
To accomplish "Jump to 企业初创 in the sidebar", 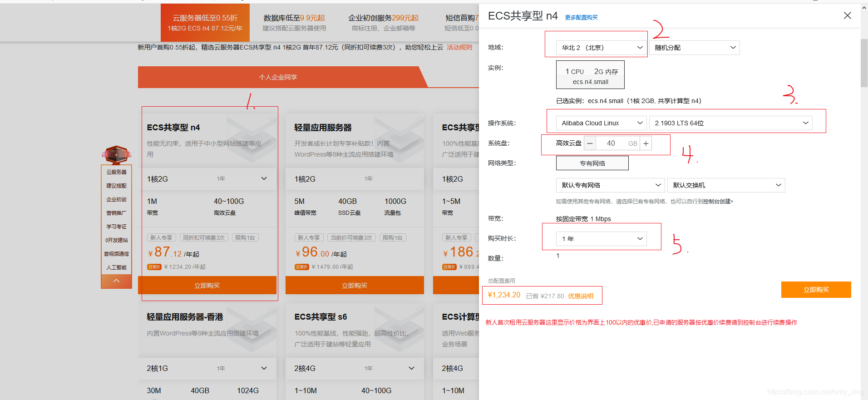I will tap(116, 199).
